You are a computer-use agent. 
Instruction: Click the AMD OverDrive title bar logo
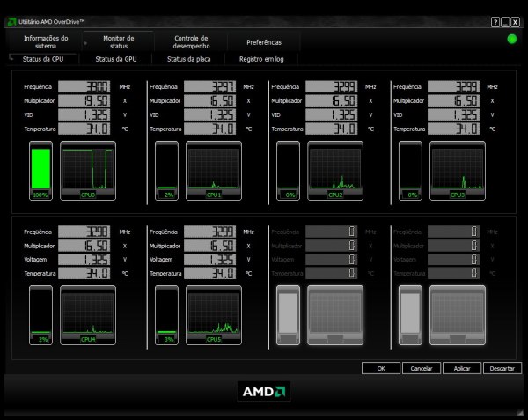11,22
